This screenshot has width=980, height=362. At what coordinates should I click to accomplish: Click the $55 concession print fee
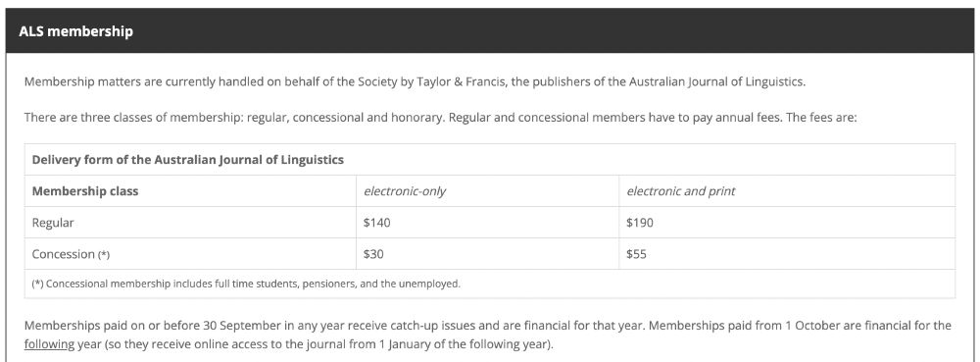click(x=636, y=254)
